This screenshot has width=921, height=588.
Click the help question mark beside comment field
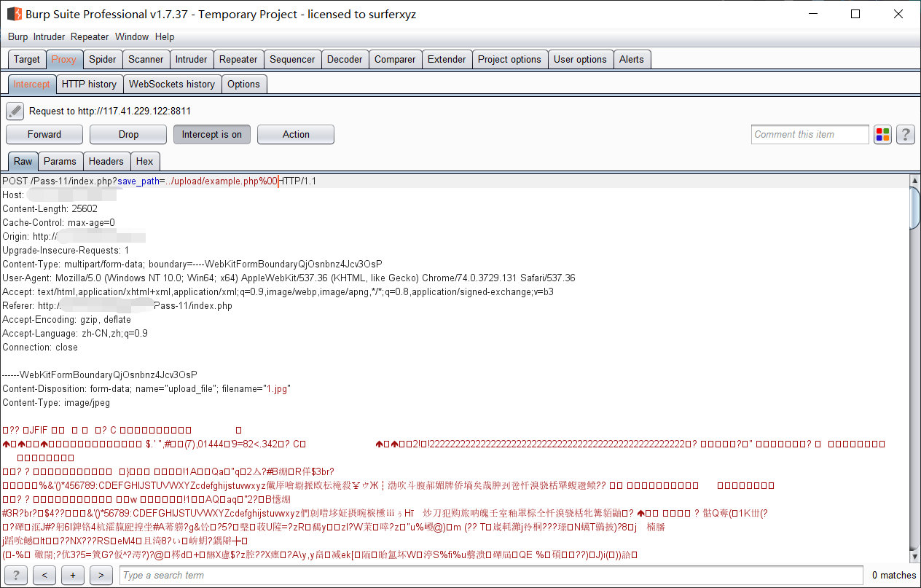(x=906, y=134)
